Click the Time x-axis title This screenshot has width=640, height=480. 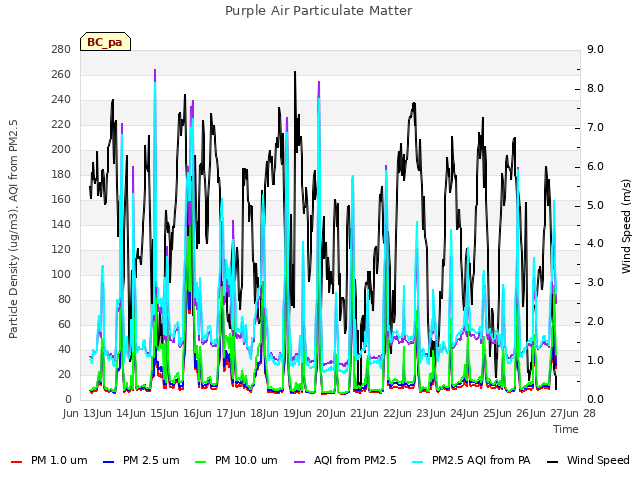(x=566, y=429)
